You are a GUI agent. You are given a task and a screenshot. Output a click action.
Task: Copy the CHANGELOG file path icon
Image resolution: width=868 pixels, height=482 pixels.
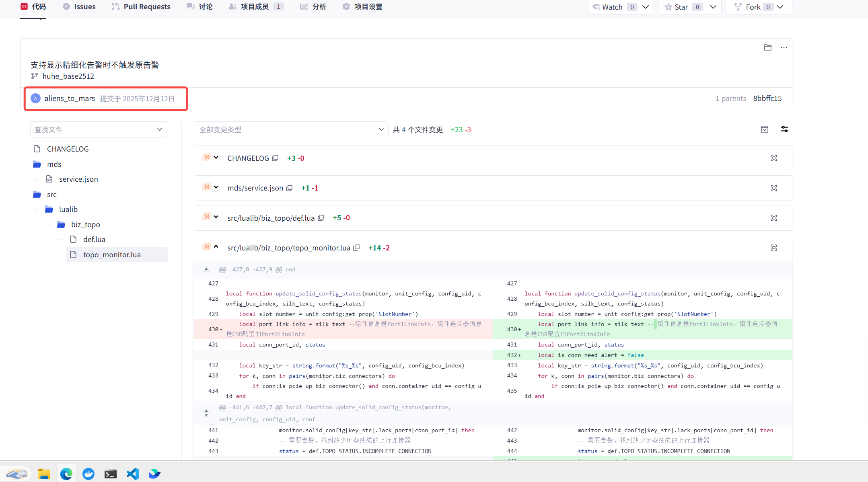point(275,158)
